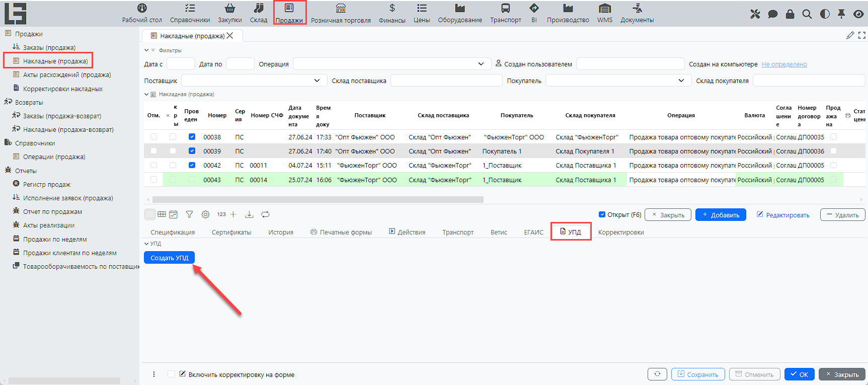Open the Транспорт bus icon
868x385 pixels.
505,9
